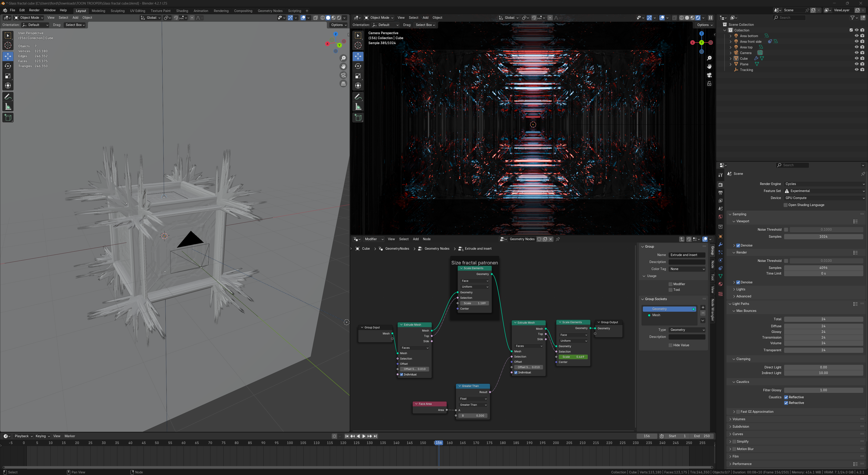Switch to Geometry Nodes workspace tab

pos(270,11)
